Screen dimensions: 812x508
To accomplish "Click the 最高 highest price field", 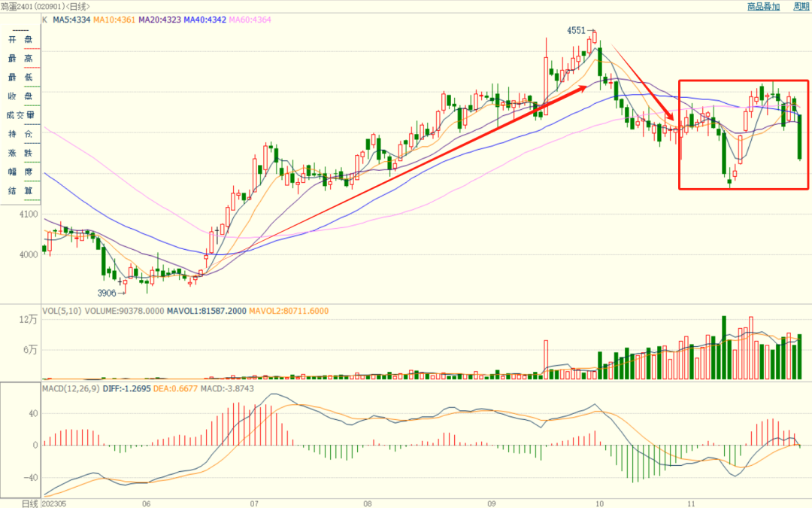I will 20,58.
